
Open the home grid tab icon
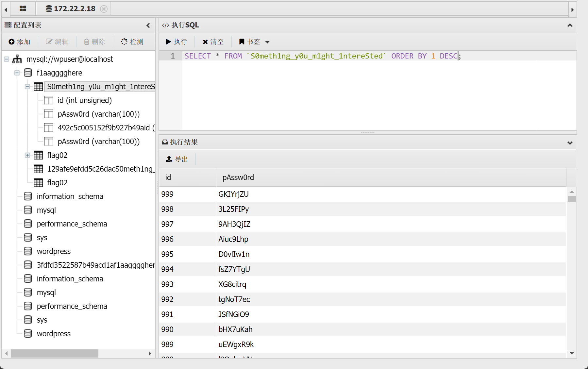23,8
